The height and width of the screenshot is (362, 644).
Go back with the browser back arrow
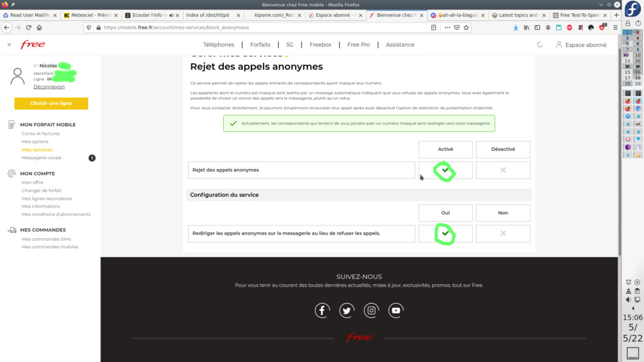tap(7, 28)
